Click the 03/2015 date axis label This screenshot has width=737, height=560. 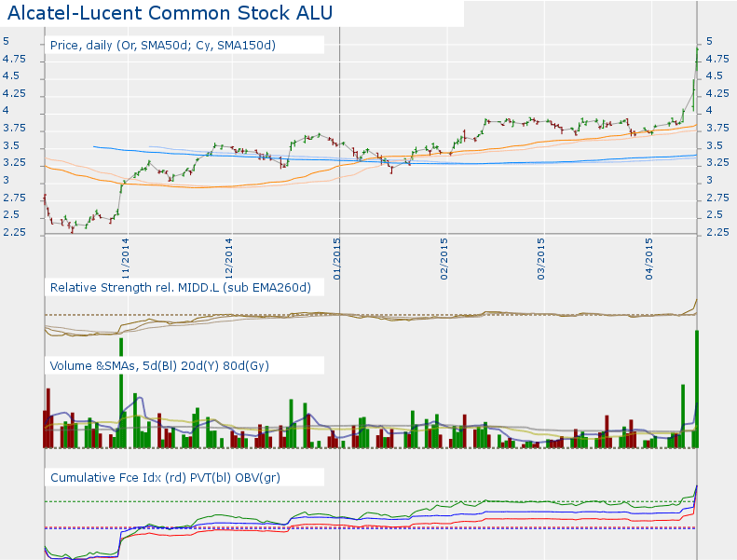[540, 259]
